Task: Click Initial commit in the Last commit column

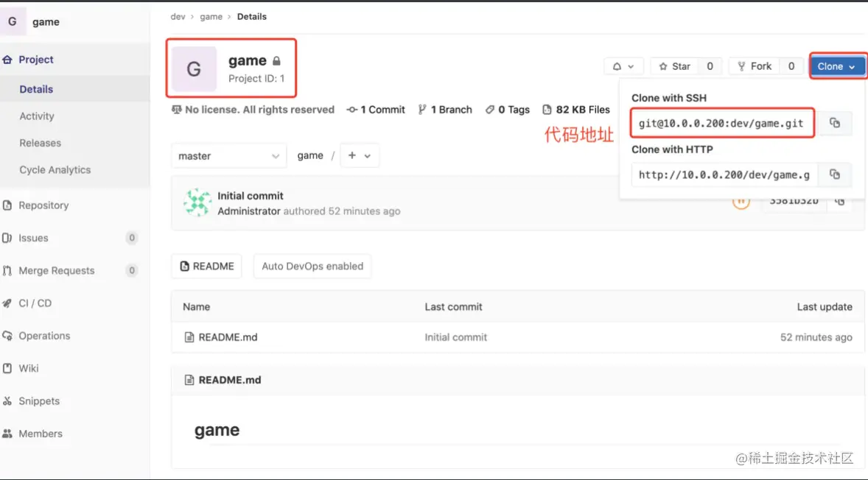Action: (456, 337)
